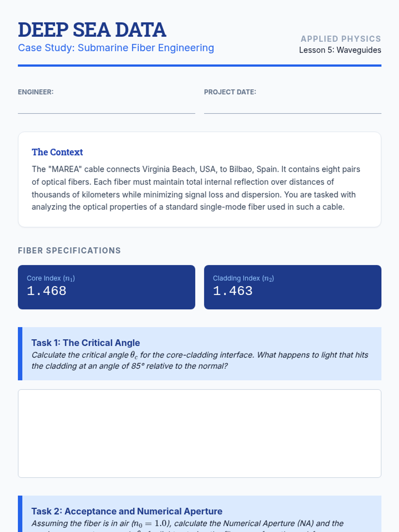The width and height of the screenshot is (399, 532).
Task: Click the Task 1 answer box
Action: tap(199, 434)
